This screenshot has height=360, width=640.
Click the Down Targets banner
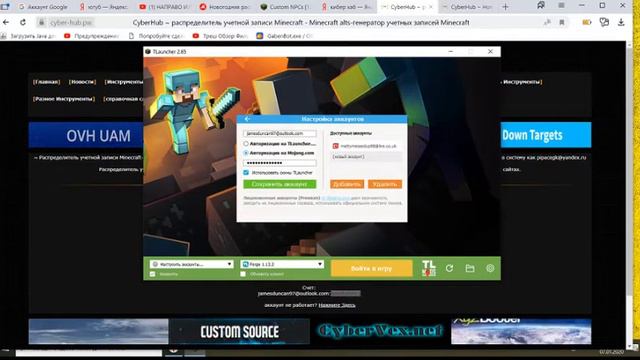pyautogui.click(x=546, y=135)
